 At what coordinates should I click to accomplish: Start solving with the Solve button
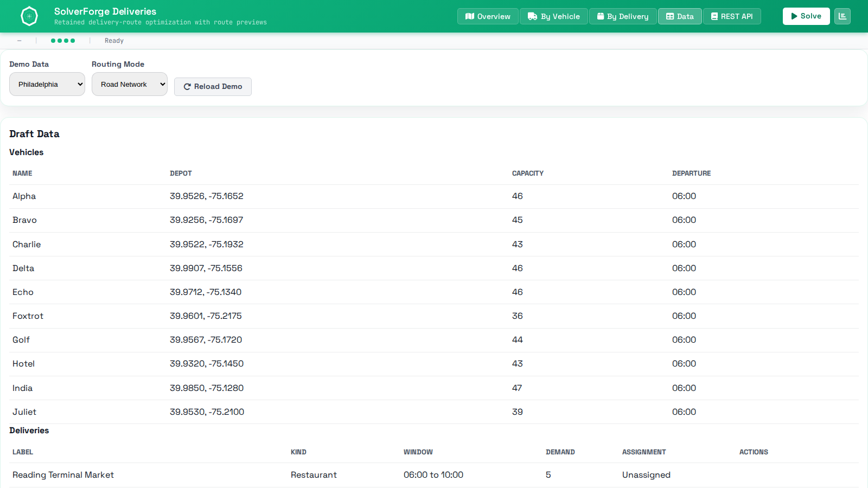tap(806, 16)
